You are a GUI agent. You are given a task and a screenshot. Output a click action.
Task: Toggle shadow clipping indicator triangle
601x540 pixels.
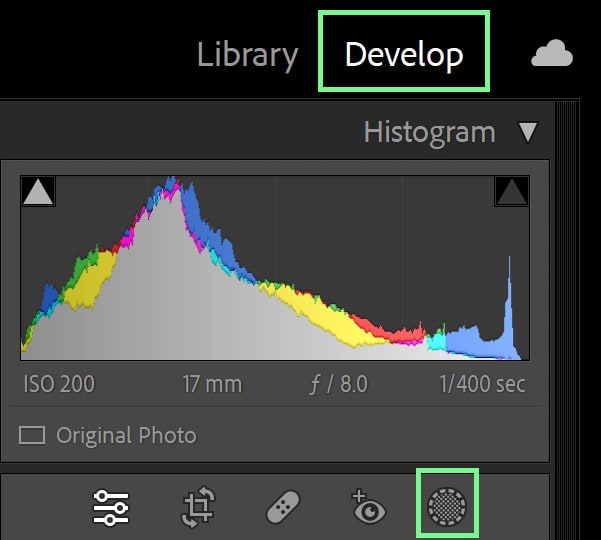click(x=38, y=191)
